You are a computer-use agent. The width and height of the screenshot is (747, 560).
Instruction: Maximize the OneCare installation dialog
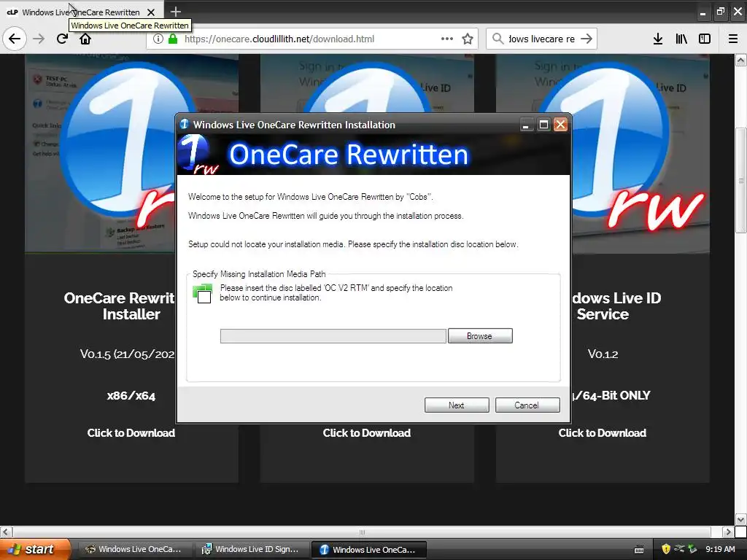543,125
